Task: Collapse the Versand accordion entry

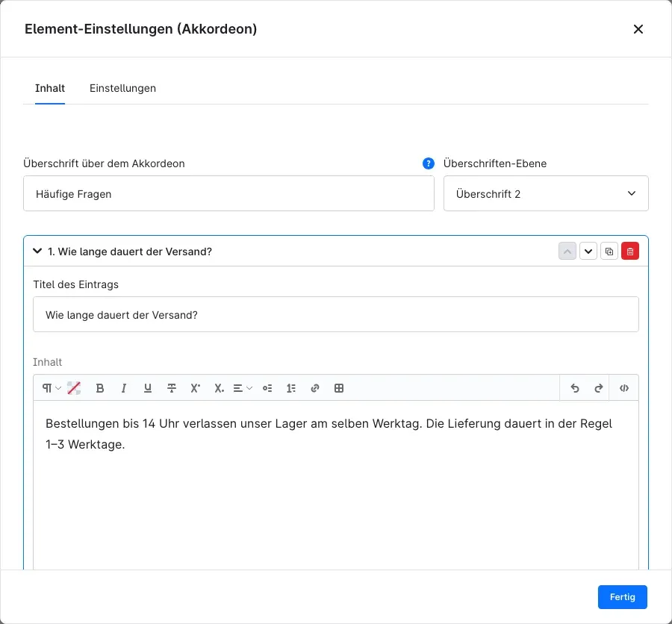Action: tap(37, 251)
